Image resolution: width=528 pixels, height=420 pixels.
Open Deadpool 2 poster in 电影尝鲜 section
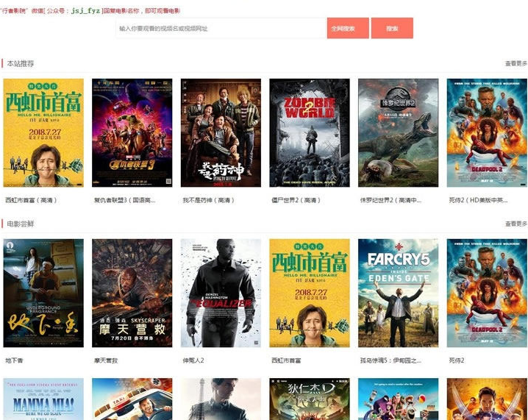pyautogui.click(x=487, y=293)
